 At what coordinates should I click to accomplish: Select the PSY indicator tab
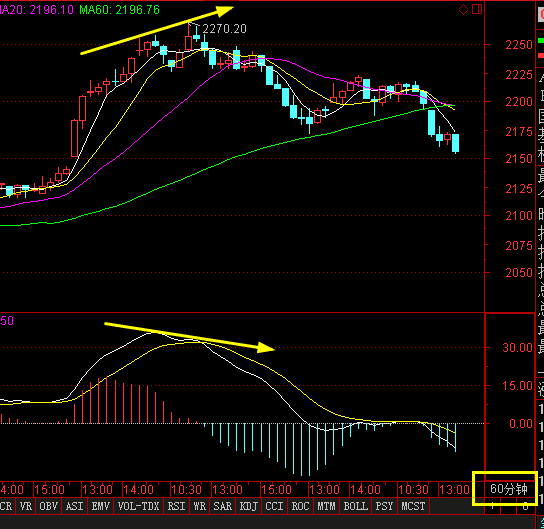[x=384, y=506]
